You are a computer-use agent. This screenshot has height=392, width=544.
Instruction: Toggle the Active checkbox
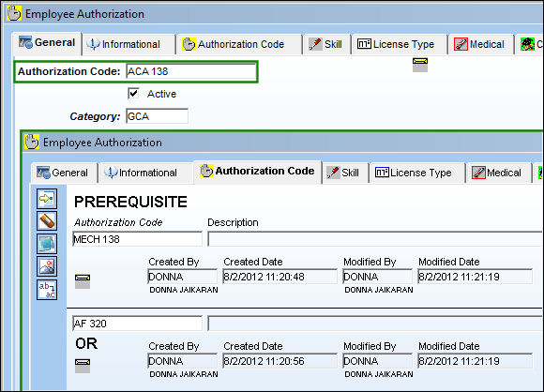tap(133, 94)
